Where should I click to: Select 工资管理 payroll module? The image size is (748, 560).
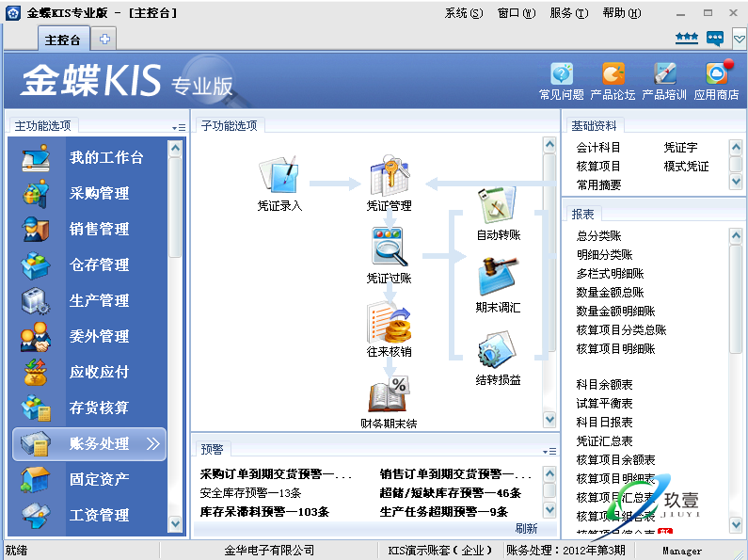89,515
